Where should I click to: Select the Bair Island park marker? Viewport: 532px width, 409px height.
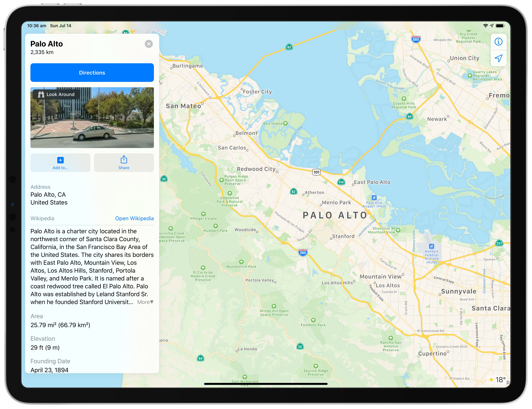285,123
